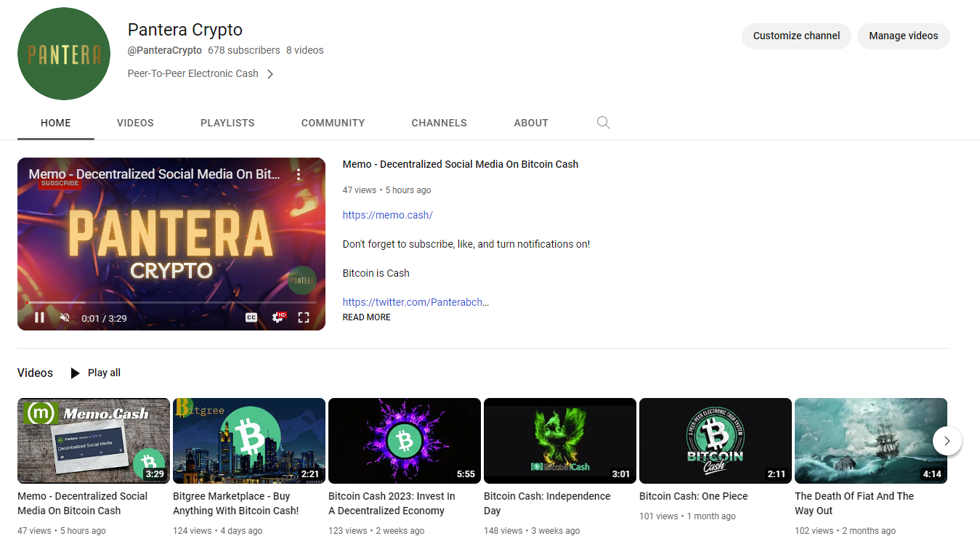
Task: Open the Independence Day video thumbnail
Action: [560, 441]
